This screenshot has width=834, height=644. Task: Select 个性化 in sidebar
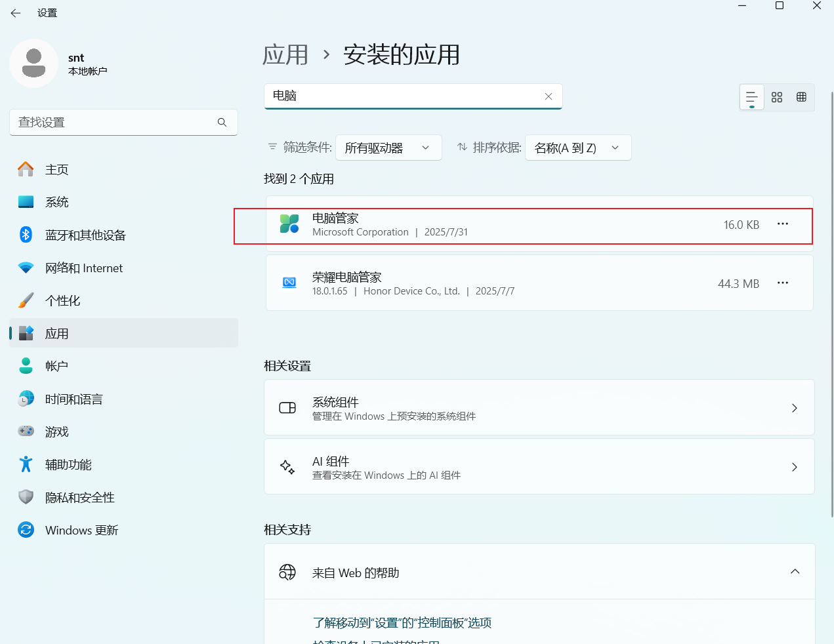click(123, 300)
